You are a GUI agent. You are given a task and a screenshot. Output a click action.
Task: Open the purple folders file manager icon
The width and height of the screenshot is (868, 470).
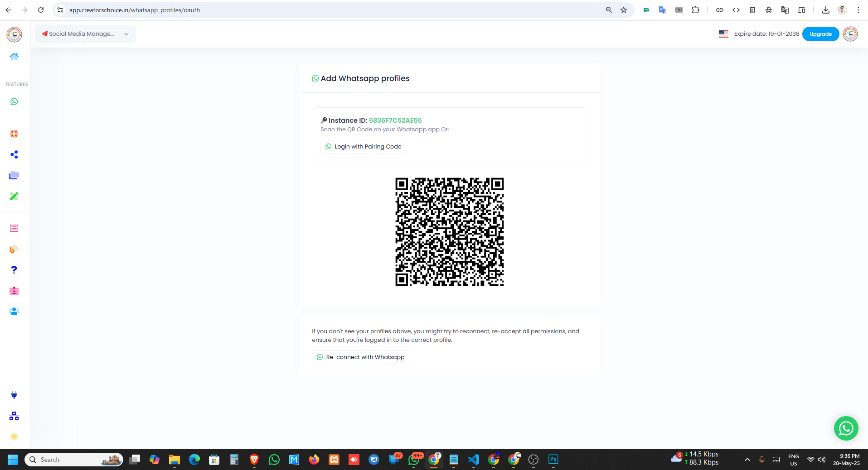(x=14, y=175)
